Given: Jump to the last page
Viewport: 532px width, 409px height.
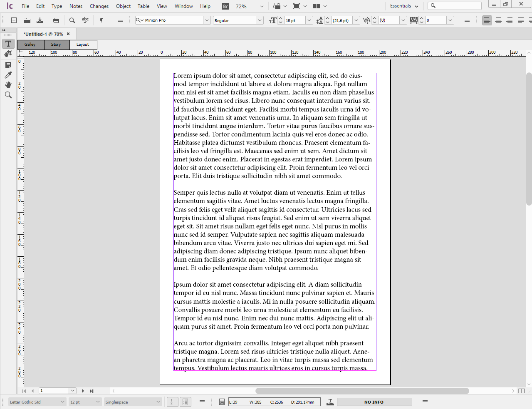Looking at the screenshot, I should click(x=92, y=391).
